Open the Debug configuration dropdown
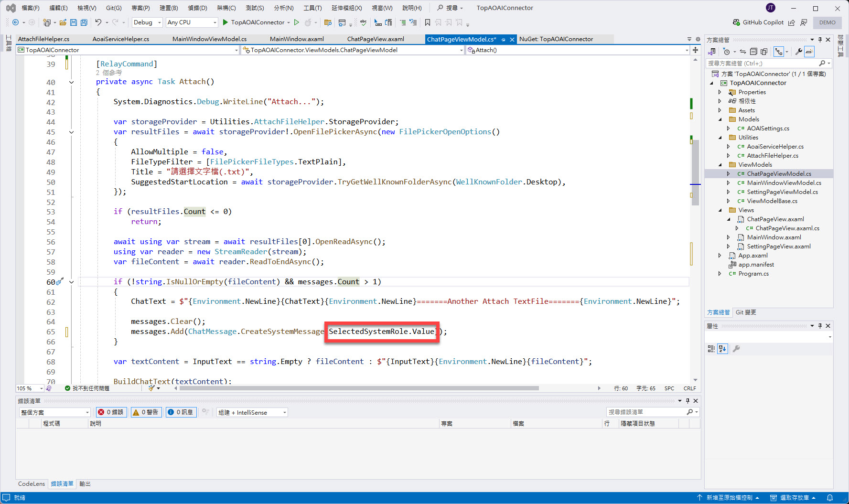The image size is (849, 504). tap(147, 22)
